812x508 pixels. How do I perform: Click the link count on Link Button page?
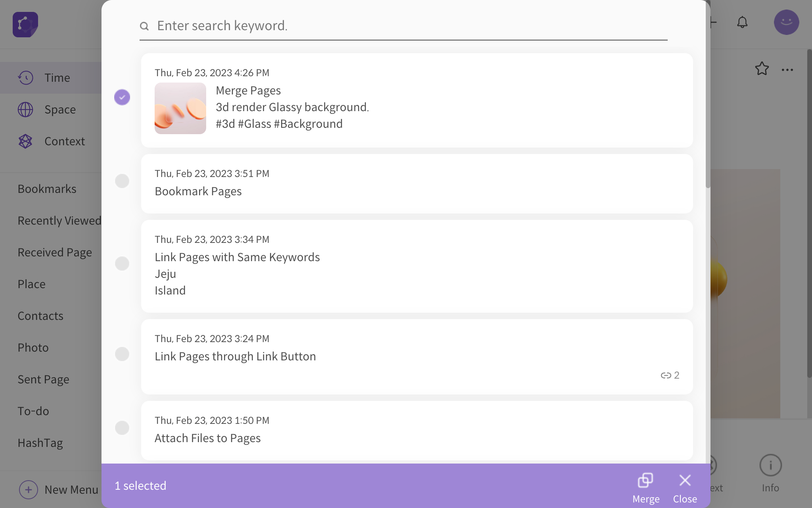coord(670,375)
